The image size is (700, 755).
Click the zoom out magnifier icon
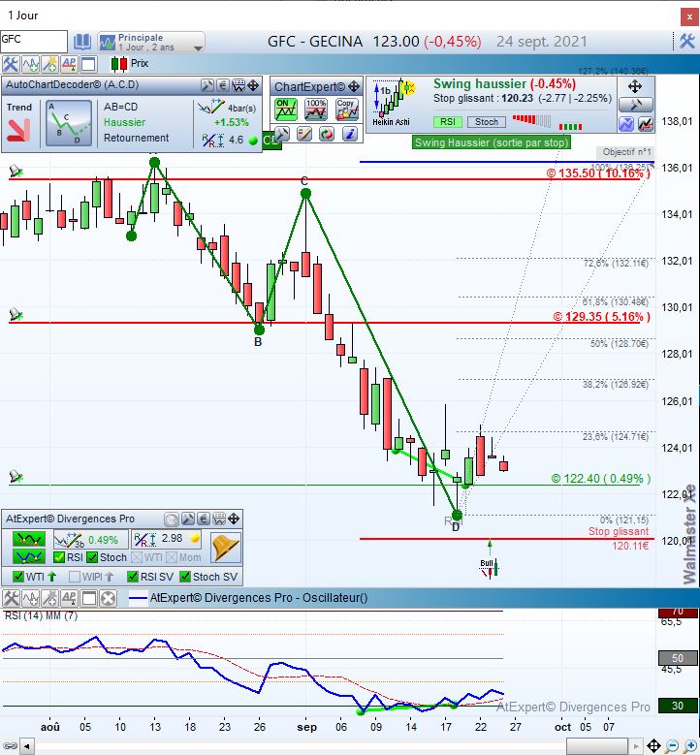pos(674,746)
